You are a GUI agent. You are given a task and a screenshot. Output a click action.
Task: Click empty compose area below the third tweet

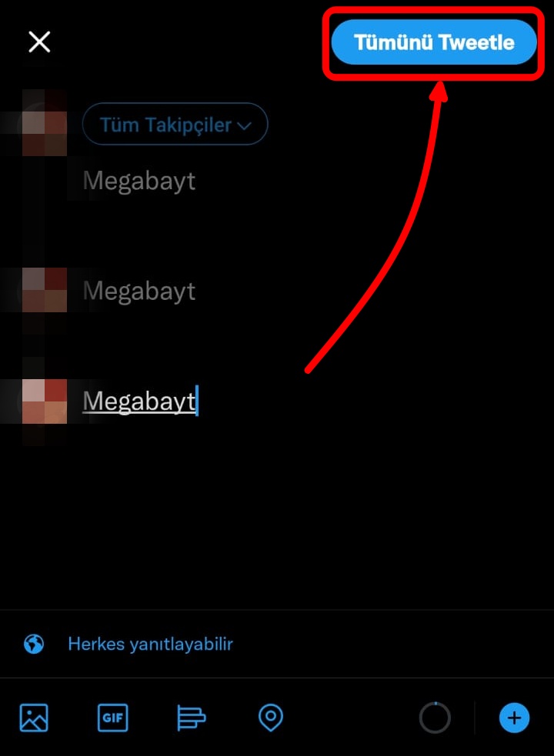tap(277, 516)
